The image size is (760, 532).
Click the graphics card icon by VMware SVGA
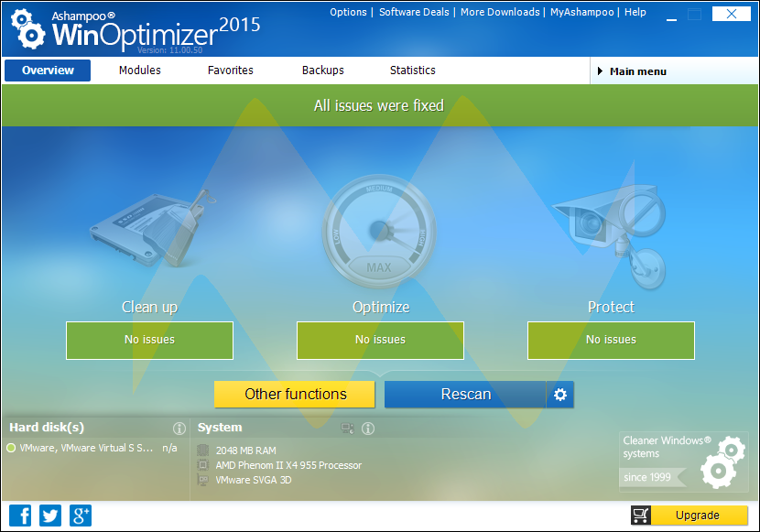(x=203, y=480)
